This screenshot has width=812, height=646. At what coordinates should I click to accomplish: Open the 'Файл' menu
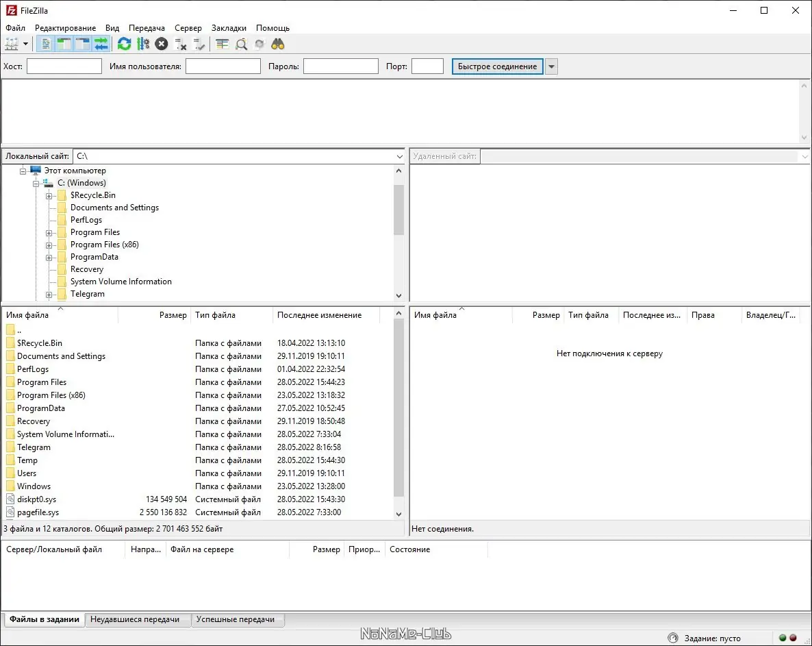coord(16,28)
